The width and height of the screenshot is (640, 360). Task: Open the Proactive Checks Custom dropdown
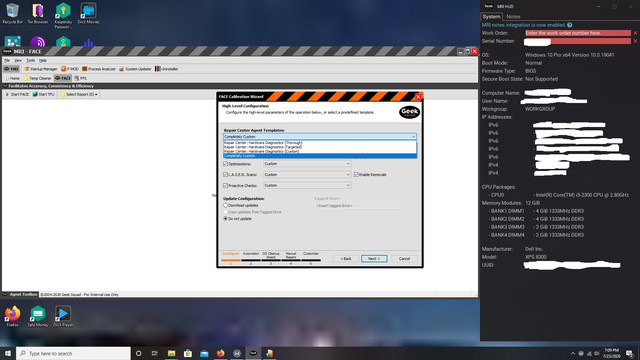307,185
